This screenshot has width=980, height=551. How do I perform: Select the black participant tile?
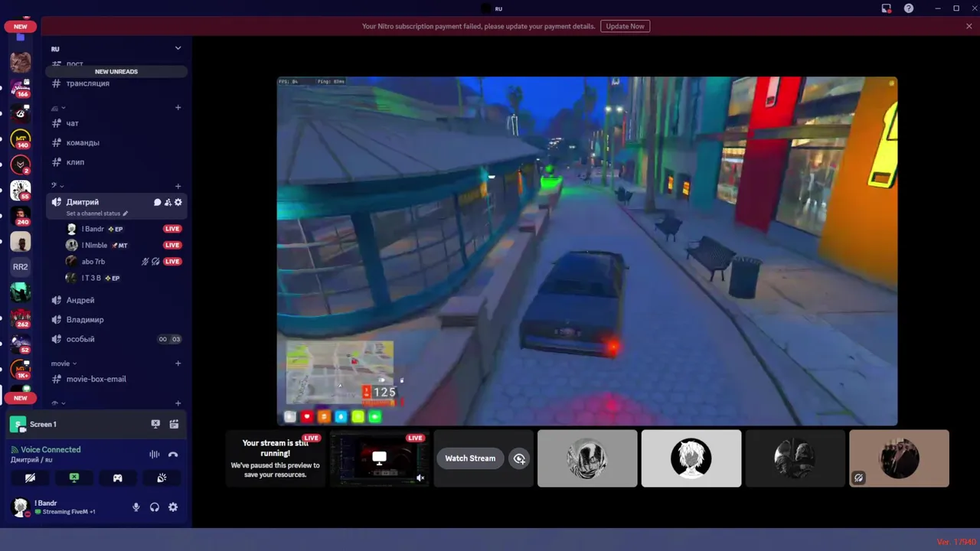[795, 458]
